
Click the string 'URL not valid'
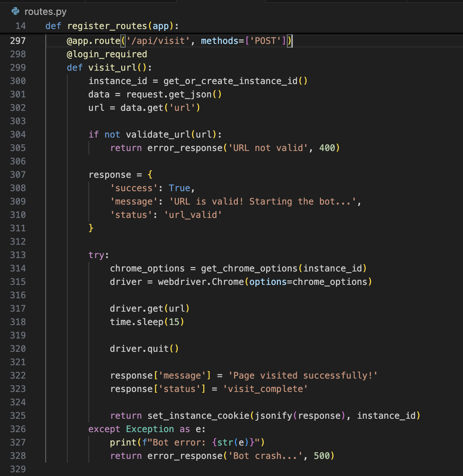point(268,148)
